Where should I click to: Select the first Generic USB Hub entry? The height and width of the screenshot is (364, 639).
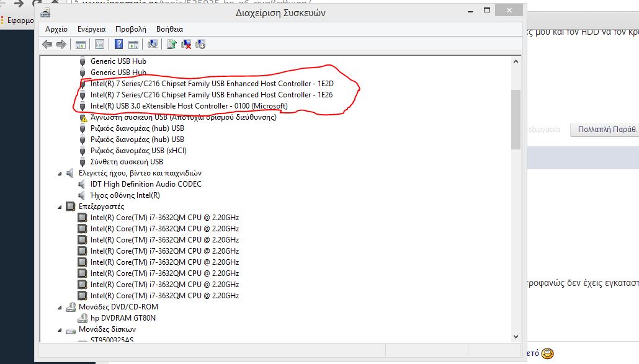click(118, 61)
